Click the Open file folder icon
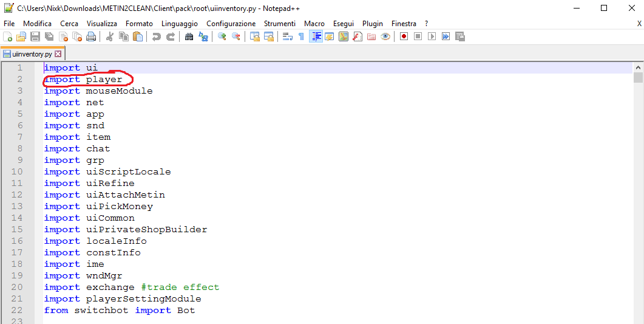Screen dimensions: 644x324 (21, 36)
